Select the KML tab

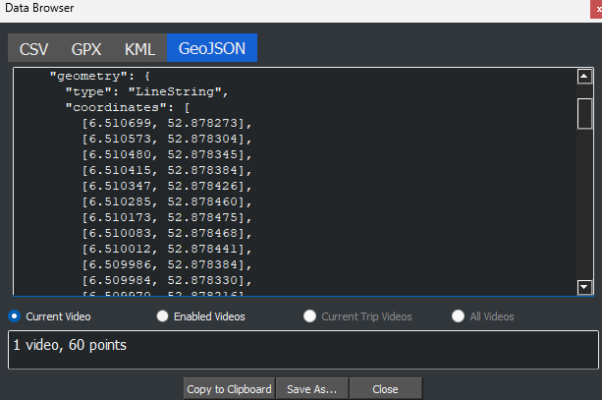tap(140, 49)
